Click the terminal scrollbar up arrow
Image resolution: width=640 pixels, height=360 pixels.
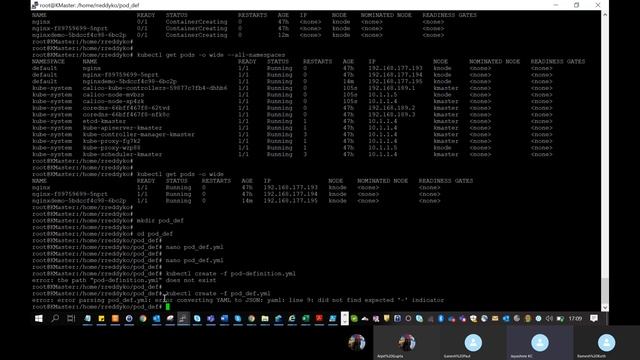pyautogui.click(x=605, y=15)
